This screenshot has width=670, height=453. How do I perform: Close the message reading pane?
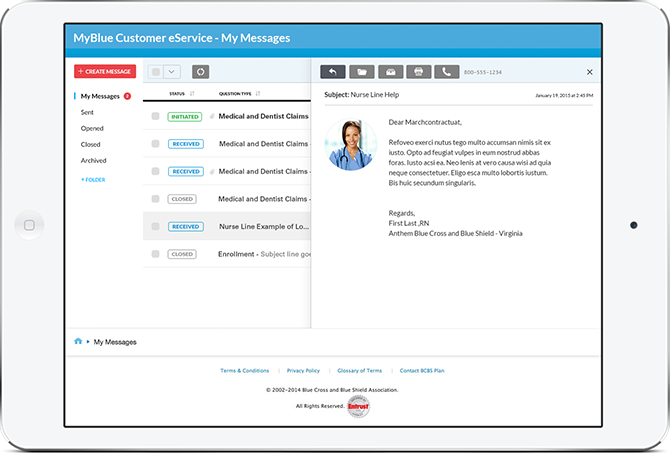pos(589,72)
